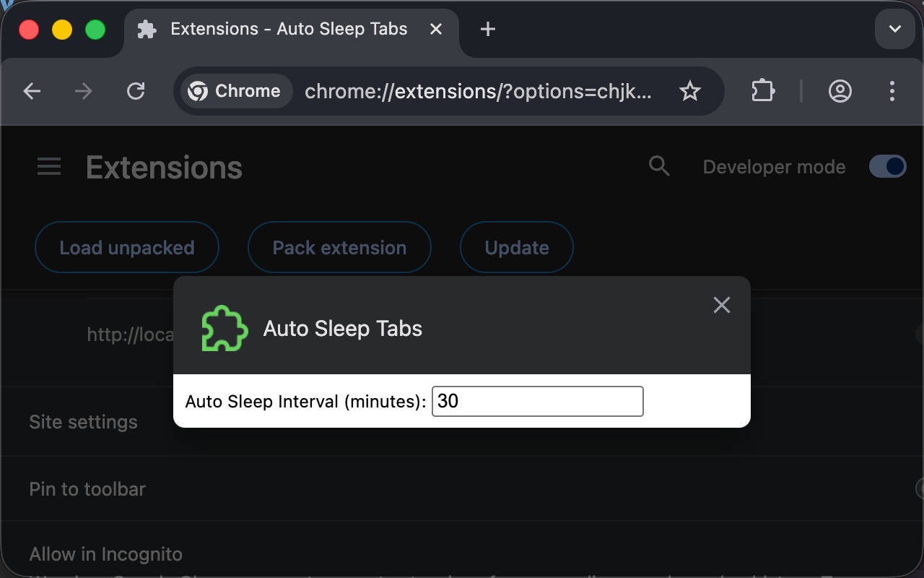Search extensions with the magnifier icon
This screenshot has width=924, height=578.
coord(659,167)
